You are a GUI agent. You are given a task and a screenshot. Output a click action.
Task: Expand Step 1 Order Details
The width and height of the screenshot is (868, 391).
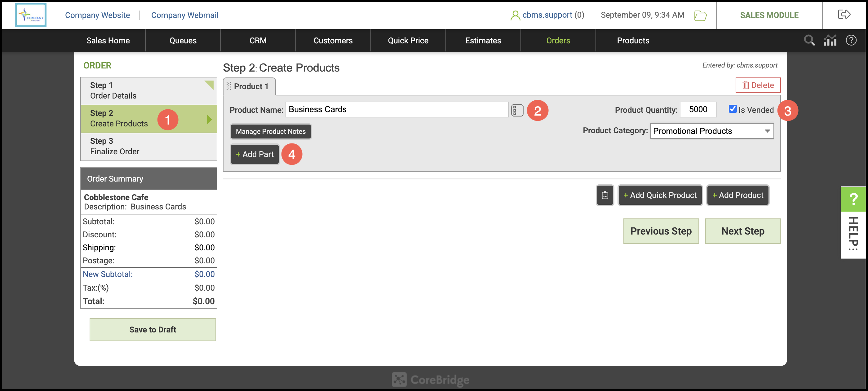click(148, 90)
